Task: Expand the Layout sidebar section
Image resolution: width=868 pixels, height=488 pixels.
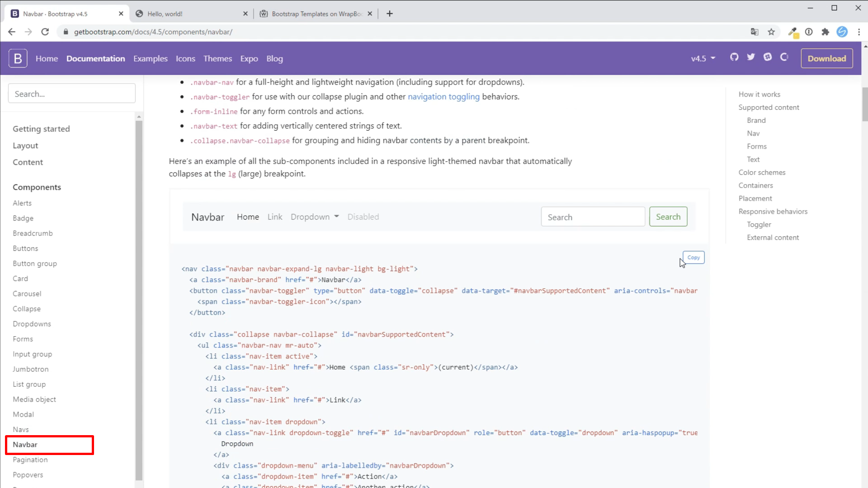Action: (25, 145)
